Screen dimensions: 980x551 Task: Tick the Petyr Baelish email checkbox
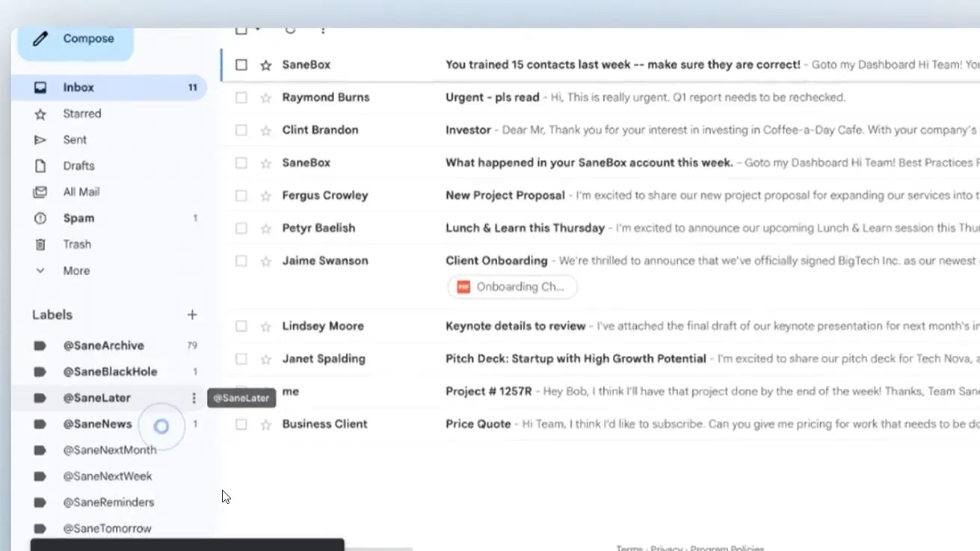241,228
